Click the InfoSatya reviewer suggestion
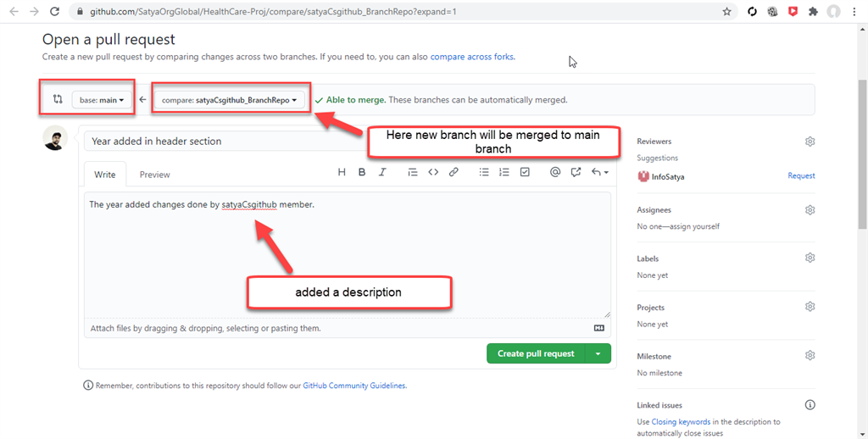The height and width of the screenshot is (439, 868). [x=661, y=176]
